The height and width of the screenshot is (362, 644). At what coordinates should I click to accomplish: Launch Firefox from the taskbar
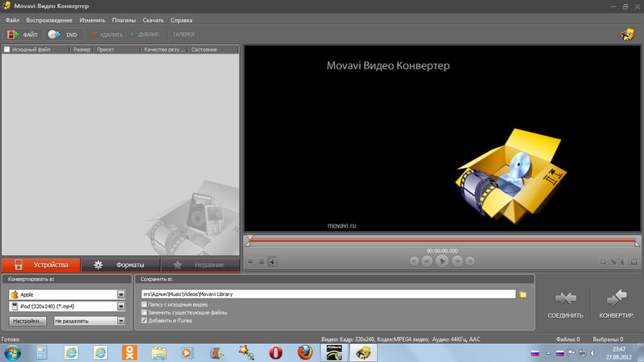click(305, 352)
